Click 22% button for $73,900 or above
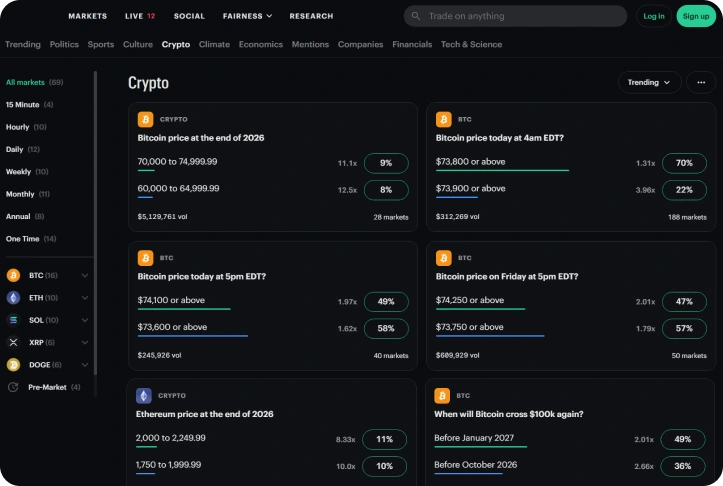This screenshot has width=723, height=486. (x=684, y=190)
